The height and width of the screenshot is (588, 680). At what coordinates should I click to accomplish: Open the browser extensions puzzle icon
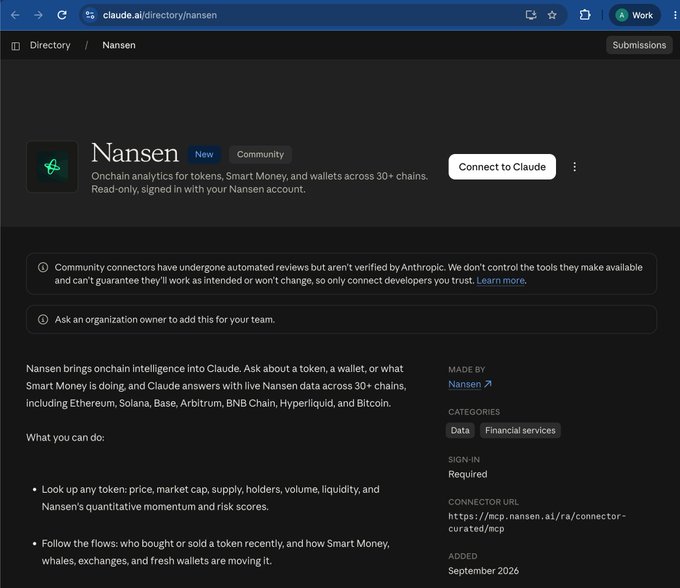[585, 15]
